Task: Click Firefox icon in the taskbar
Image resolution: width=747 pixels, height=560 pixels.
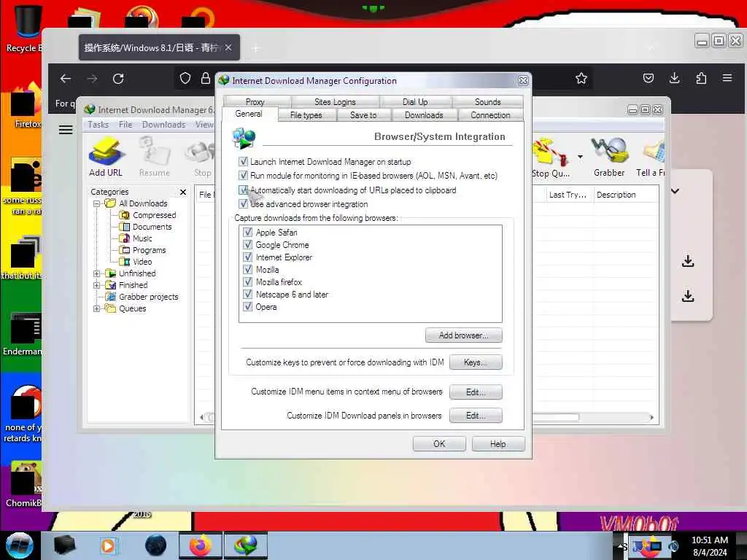Action: tap(201, 545)
